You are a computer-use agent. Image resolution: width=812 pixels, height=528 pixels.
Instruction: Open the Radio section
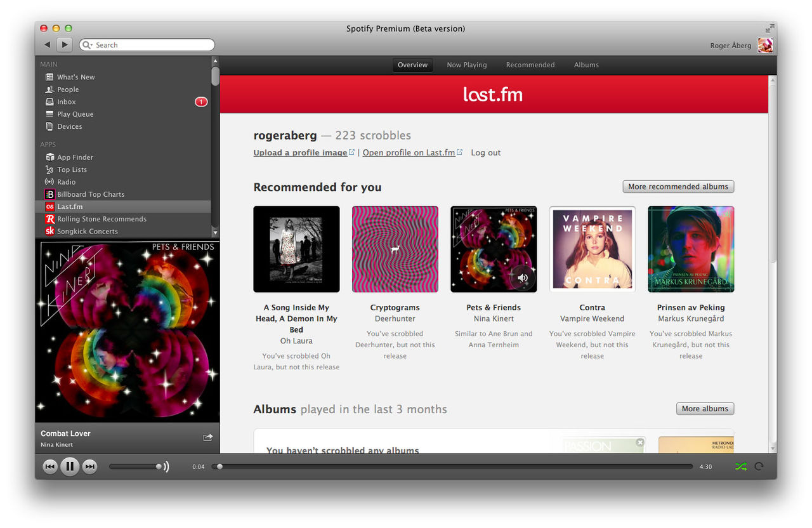coord(66,182)
